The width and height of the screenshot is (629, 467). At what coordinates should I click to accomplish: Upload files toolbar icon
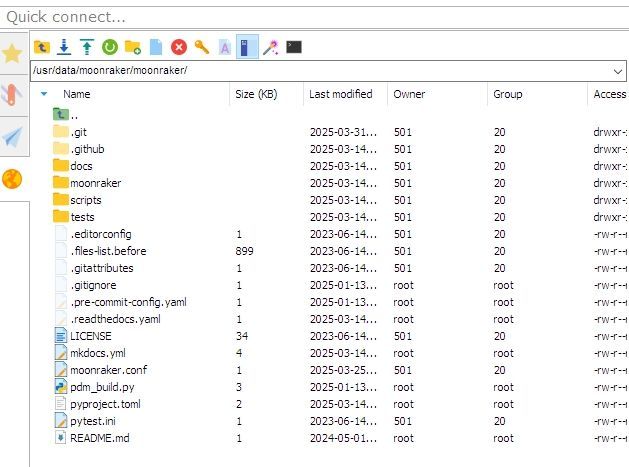pyautogui.click(x=87, y=47)
